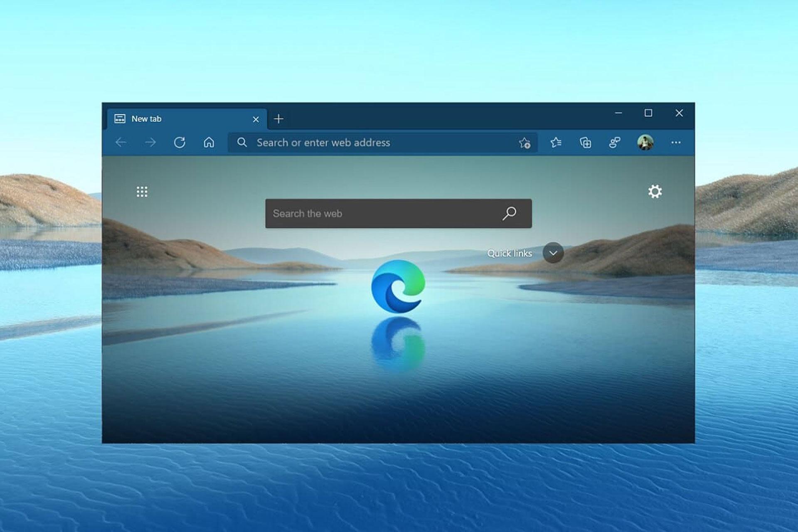Go forward using the forward arrow
Viewport: 798px width, 532px height.
(150, 143)
